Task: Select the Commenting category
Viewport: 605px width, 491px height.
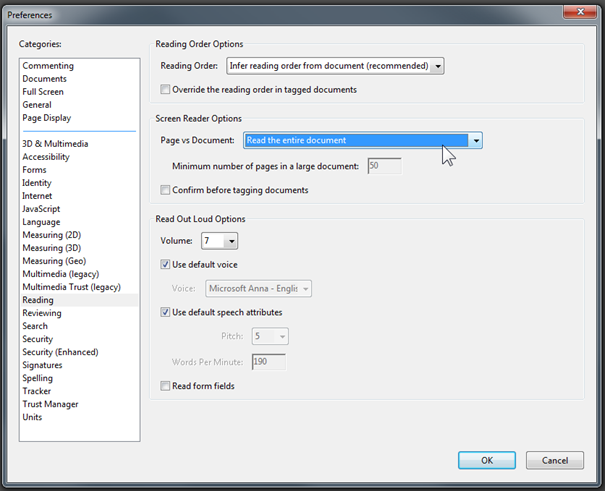Action: [48, 66]
